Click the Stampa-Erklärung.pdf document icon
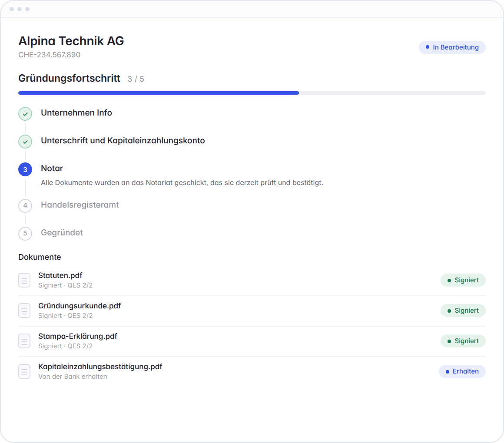504x443 pixels. tap(24, 341)
